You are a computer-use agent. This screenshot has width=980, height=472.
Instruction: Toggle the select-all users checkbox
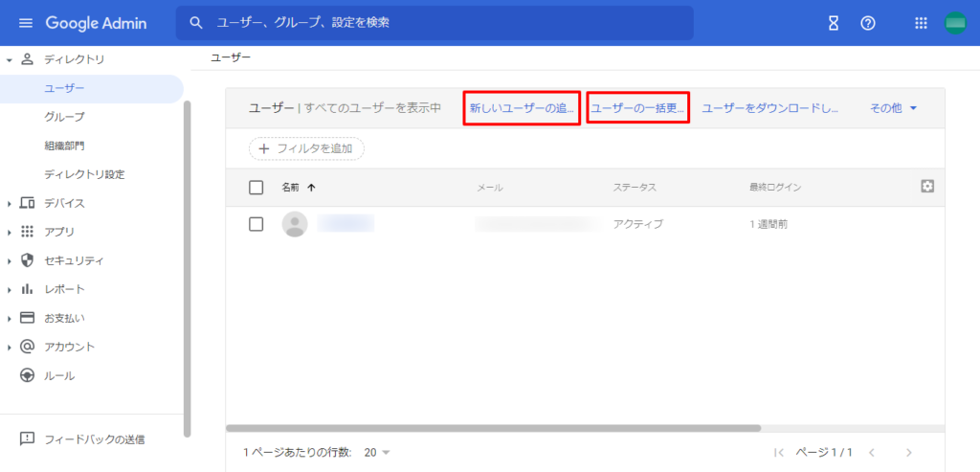click(x=256, y=188)
